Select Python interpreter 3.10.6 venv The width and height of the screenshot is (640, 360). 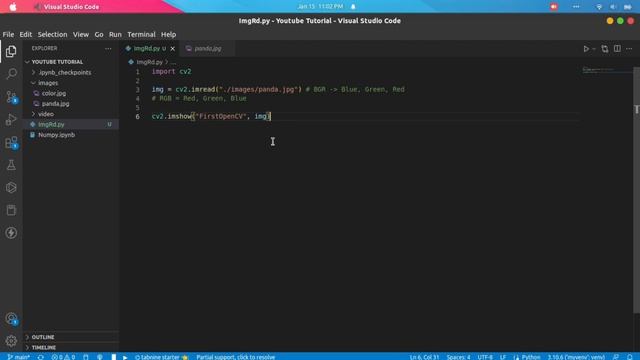(576, 357)
